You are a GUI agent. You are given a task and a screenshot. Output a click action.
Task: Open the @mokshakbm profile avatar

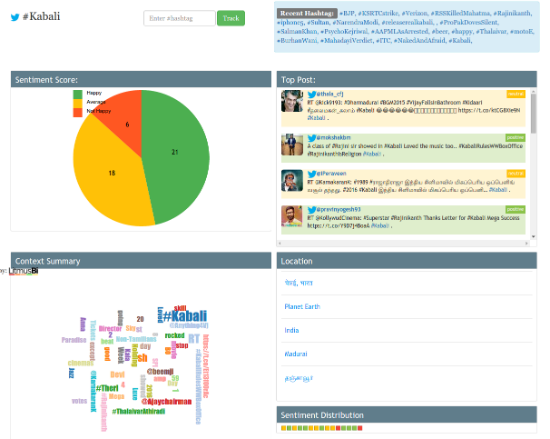tap(292, 144)
